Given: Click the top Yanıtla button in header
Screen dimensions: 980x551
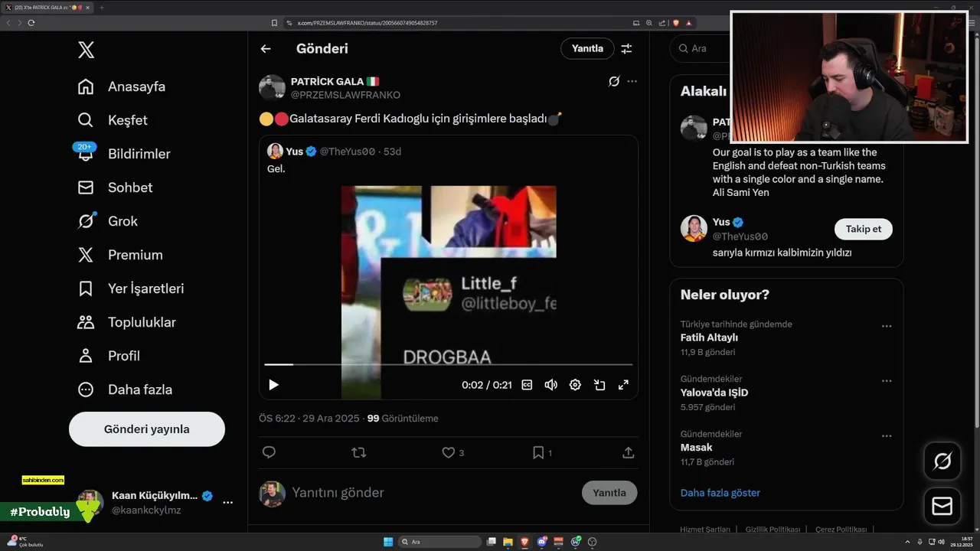Looking at the screenshot, I should pyautogui.click(x=587, y=48).
